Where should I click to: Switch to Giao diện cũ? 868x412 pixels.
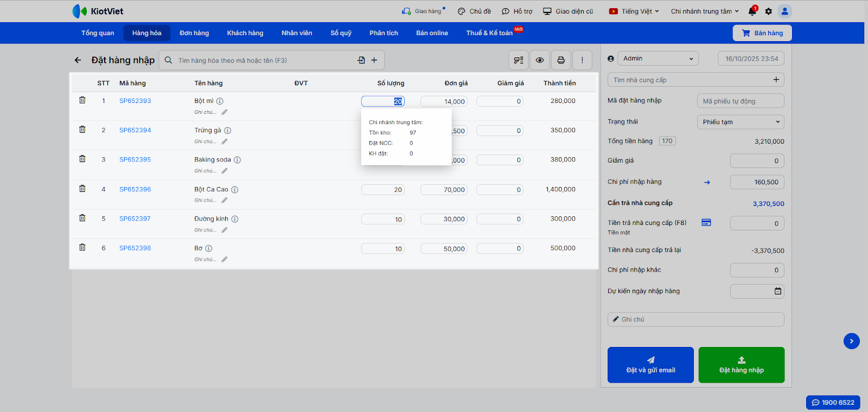pos(568,11)
